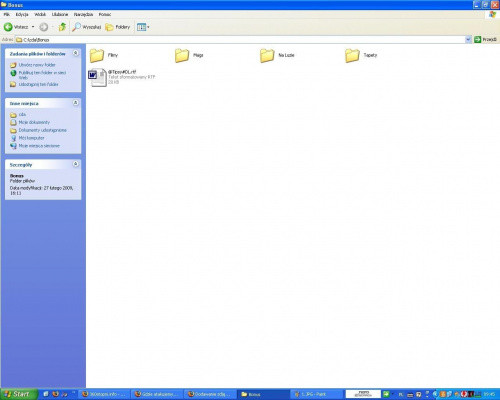Collapse the Szczegóły details panel
The height and width of the screenshot is (400, 500).
tap(76, 164)
